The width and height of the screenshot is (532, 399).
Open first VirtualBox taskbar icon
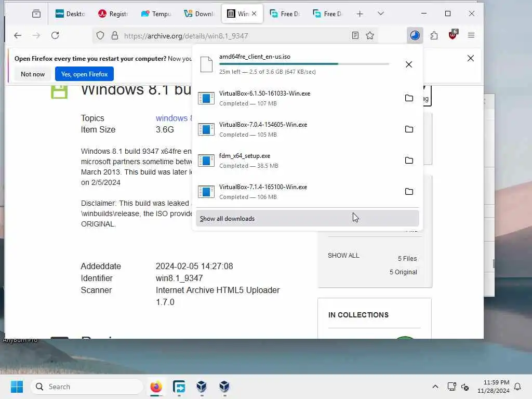(202, 387)
